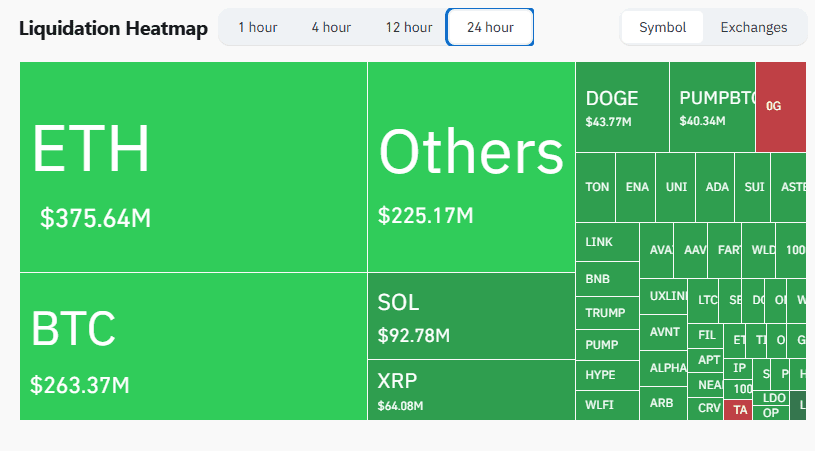Click the BNB heatmap tile
Screen dimensions: 815x451
click(x=608, y=279)
